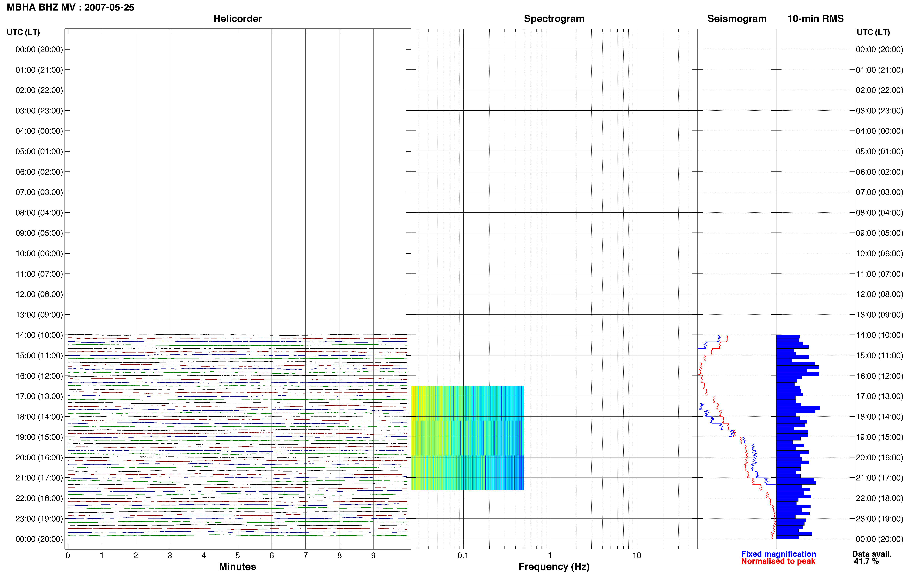924x578 pixels.
Task: Click left axis label '04:00 (00:00)'
Action: [39, 131]
